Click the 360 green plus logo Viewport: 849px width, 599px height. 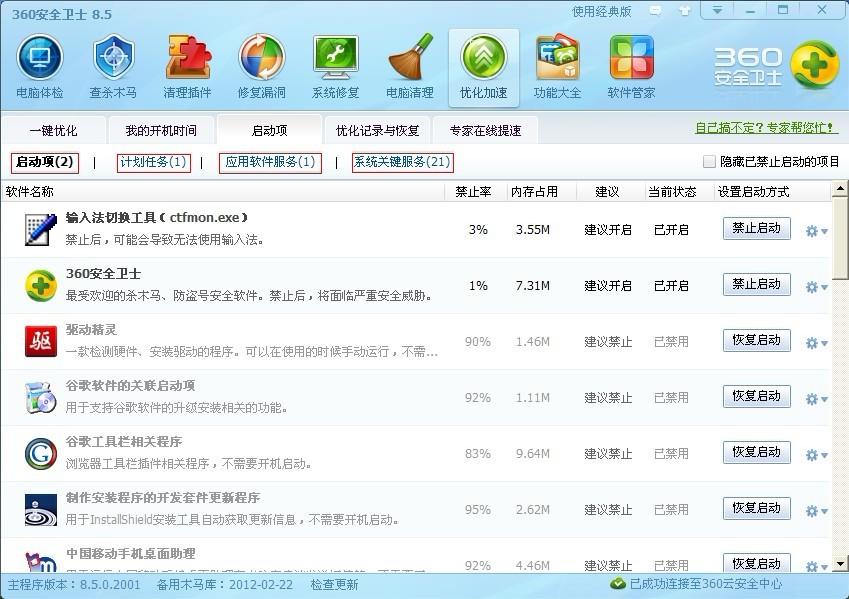814,66
